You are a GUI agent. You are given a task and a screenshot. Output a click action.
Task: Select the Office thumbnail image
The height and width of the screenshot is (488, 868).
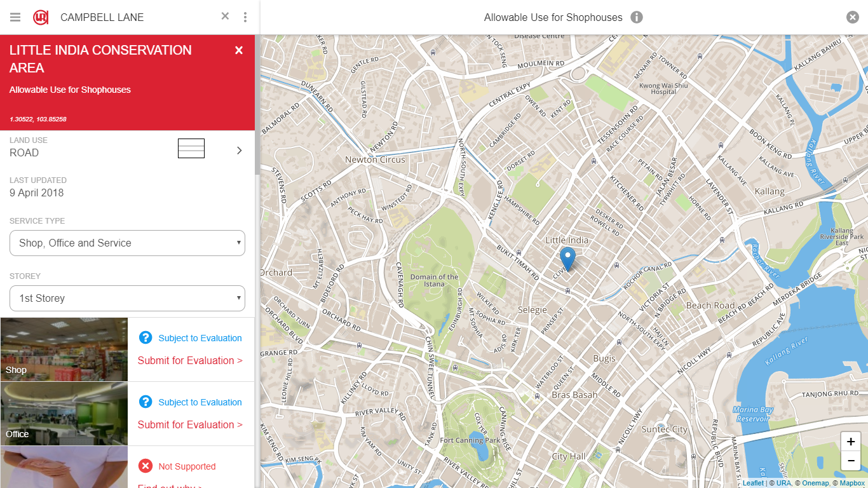(64, 414)
